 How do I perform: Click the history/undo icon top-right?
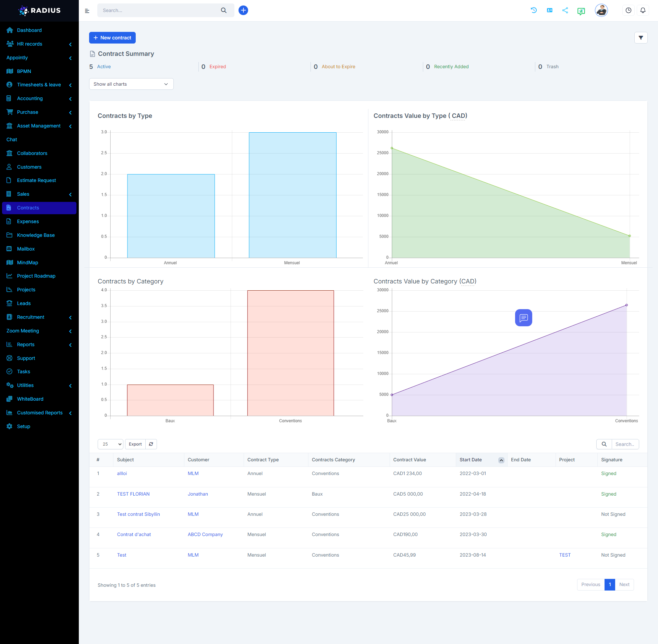pos(533,10)
